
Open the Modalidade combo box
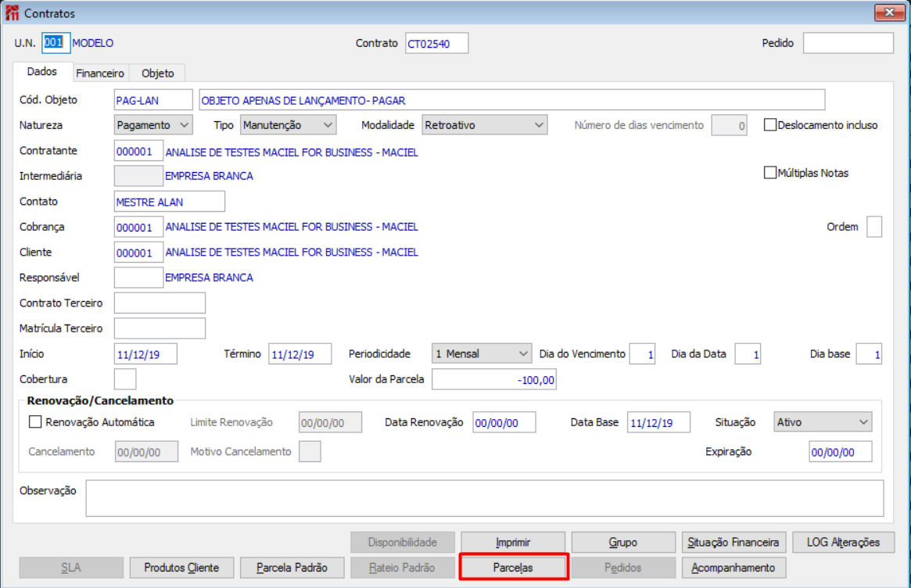pos(485,125)
